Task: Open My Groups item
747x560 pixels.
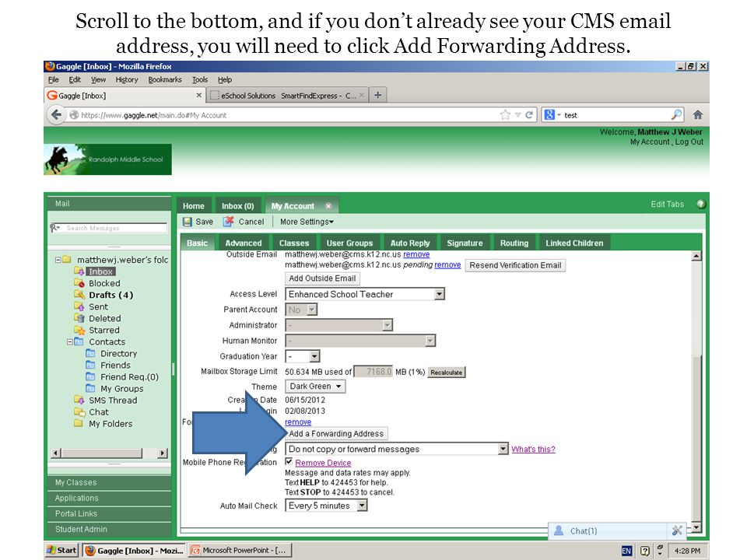Action: click(x=121, y=389)
